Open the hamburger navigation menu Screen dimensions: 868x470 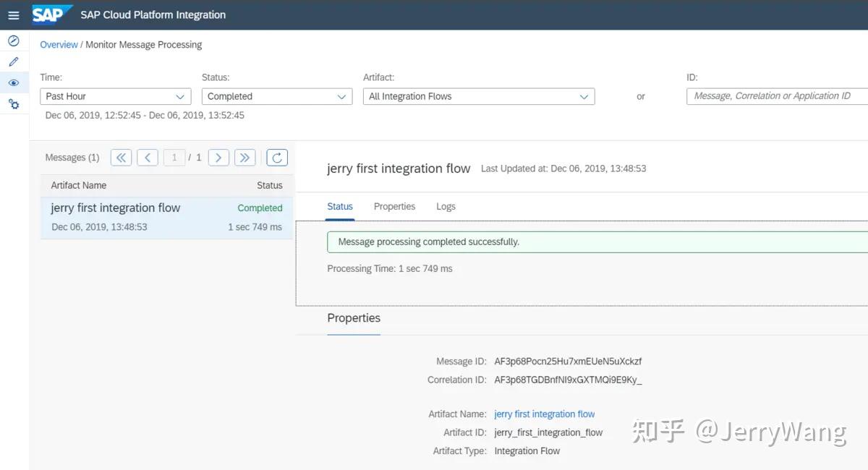[13, 14]
